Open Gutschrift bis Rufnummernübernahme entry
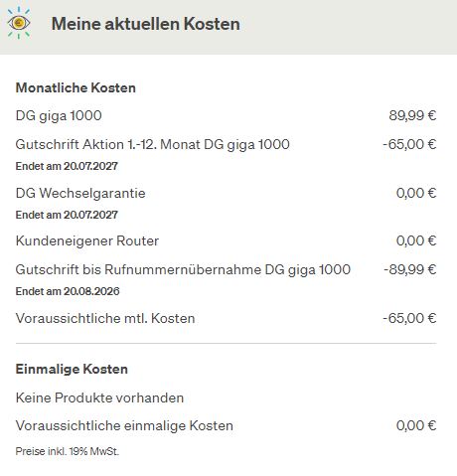This screenshot has height=476, width=457. [x=183, y=269]
